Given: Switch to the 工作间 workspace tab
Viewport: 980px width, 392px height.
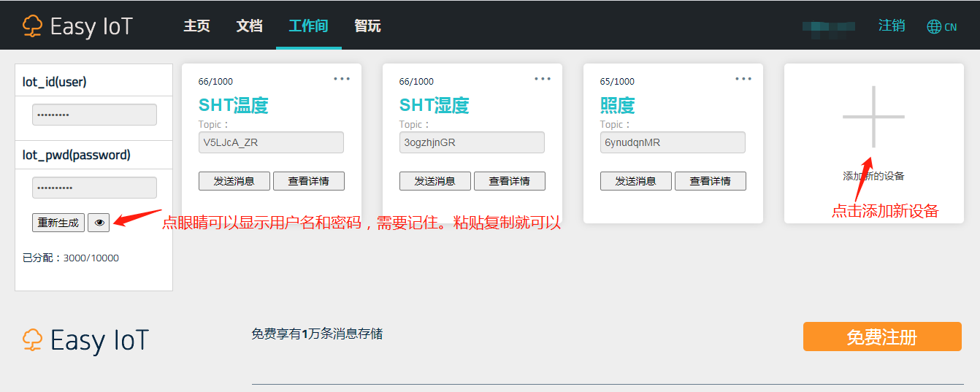Looking at the screenshot, I should pyautogui.click(x=308, y=26).
